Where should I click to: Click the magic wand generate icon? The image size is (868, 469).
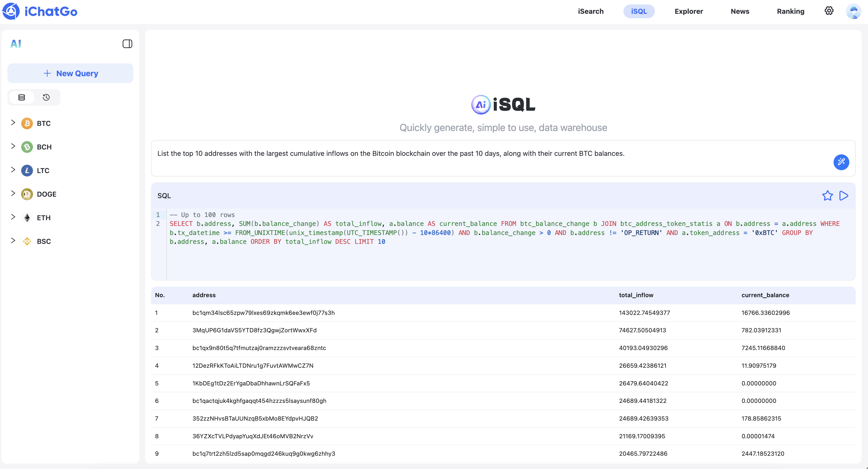[x=841, y=162]
